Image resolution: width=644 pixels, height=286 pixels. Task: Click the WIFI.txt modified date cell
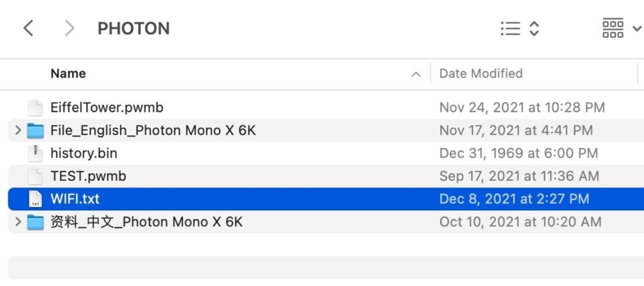click(x=514, y=199)
